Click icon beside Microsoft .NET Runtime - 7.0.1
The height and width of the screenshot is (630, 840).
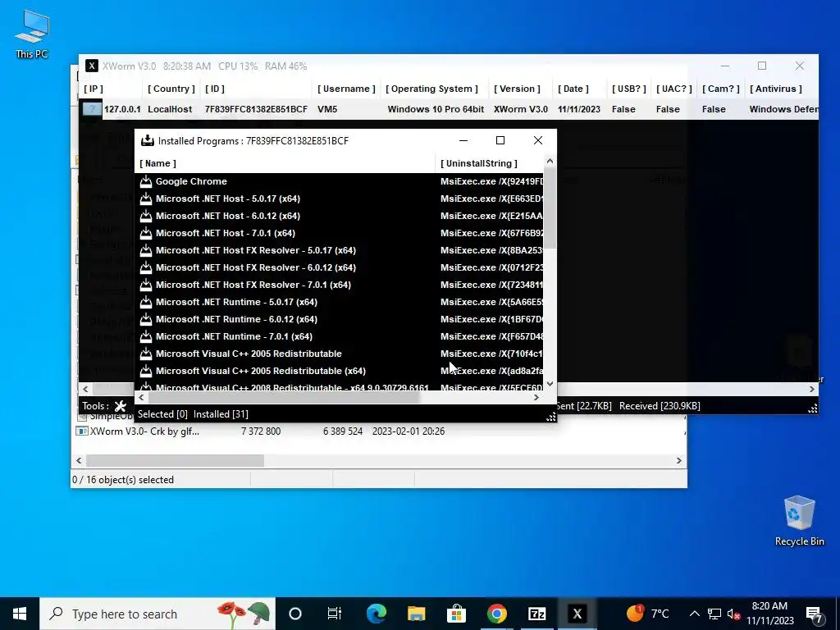(x=146, y=336)
